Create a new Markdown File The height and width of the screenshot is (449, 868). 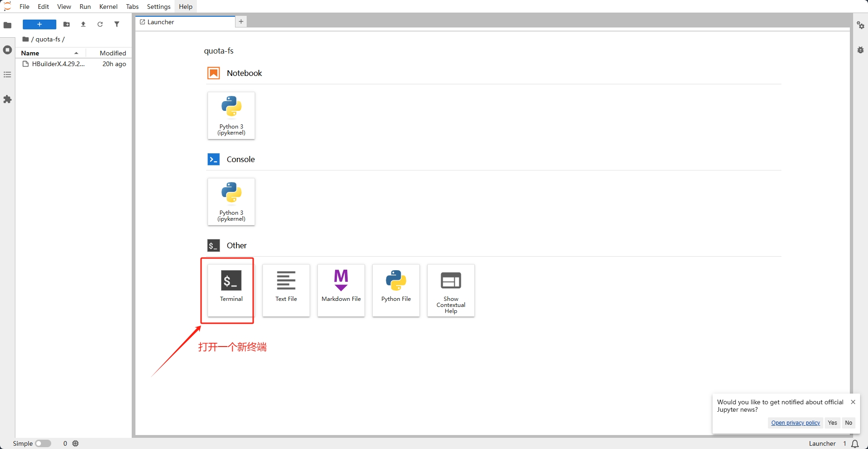(x=341, y=290)
